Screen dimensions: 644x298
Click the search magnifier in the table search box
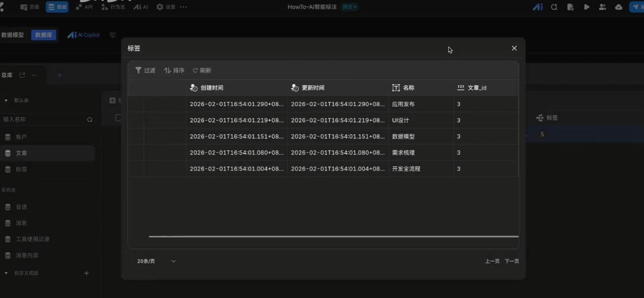(x=90, y=120)
